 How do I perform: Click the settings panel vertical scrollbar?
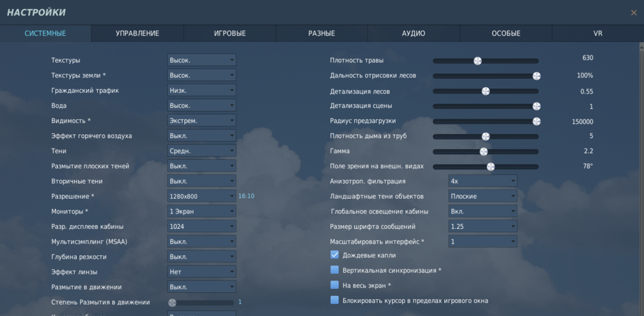click(641, 179)
